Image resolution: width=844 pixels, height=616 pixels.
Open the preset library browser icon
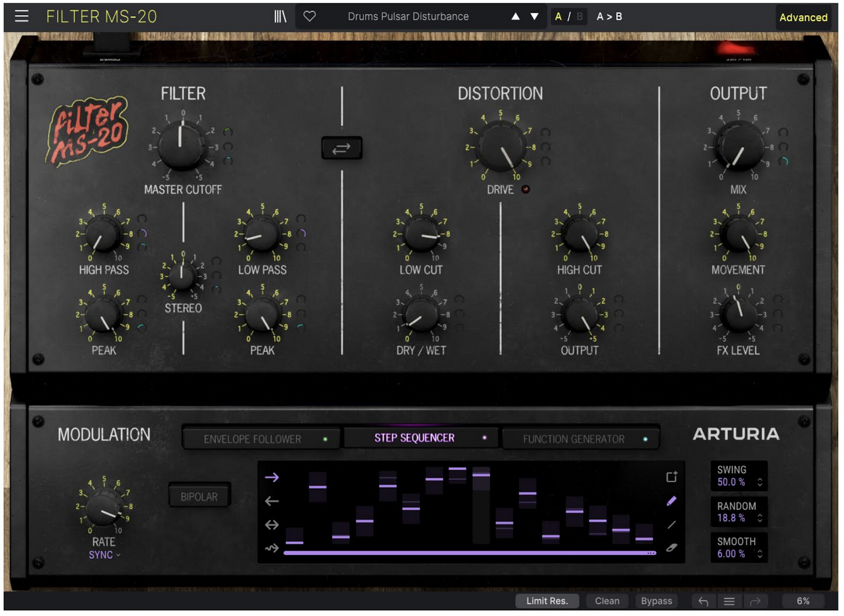[280, 16]
